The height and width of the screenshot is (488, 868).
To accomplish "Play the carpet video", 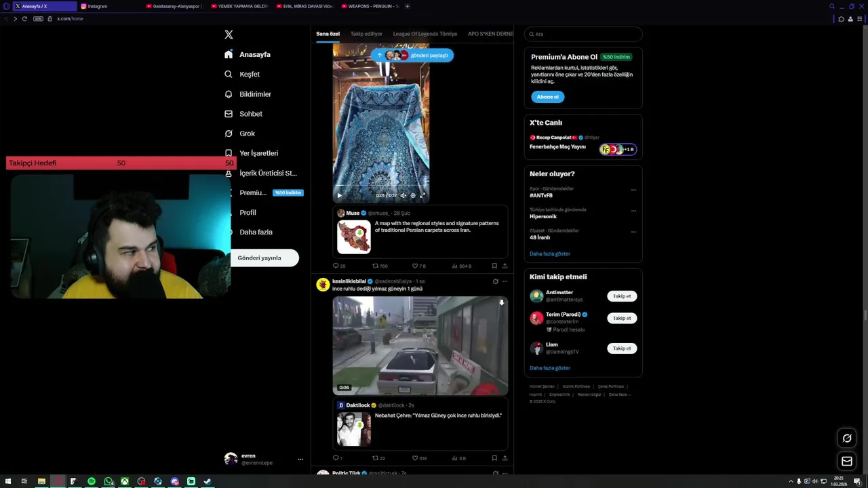I will tap(340, 195).
